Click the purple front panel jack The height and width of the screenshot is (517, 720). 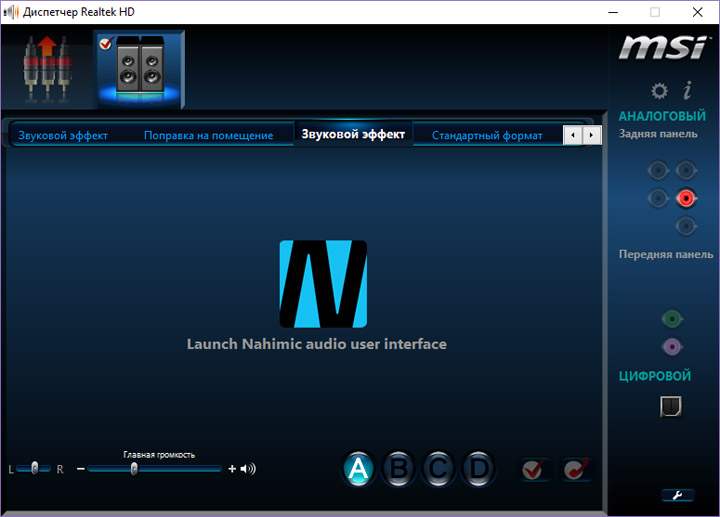(x=672, y=347)
